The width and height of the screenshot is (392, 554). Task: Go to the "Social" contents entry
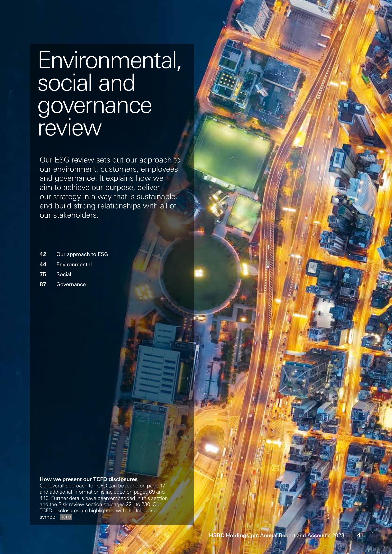(64, 274)
